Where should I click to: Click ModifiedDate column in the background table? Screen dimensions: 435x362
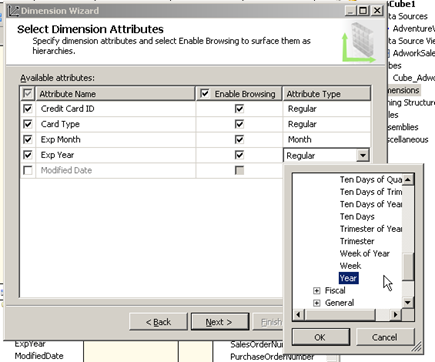pyautogui.click(x=39, y=356)
